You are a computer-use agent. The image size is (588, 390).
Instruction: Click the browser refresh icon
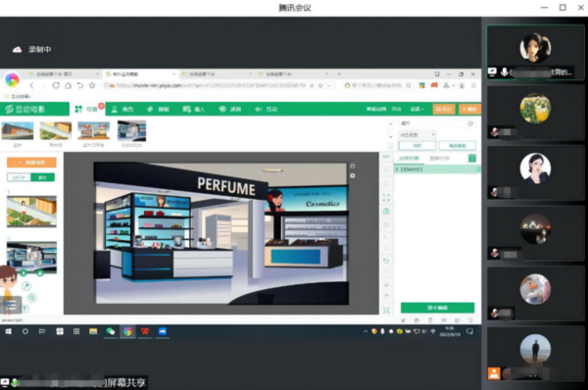click(56, 85)
